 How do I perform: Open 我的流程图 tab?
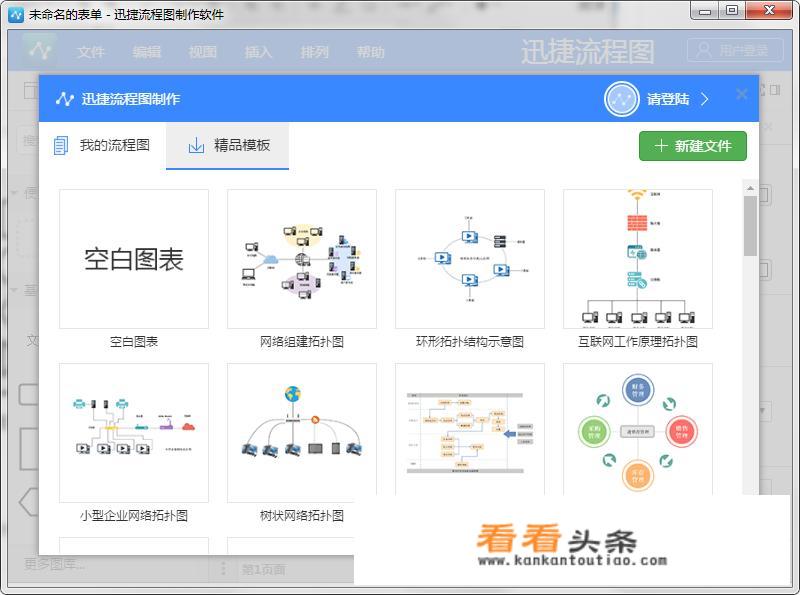[x=102, y=145]
